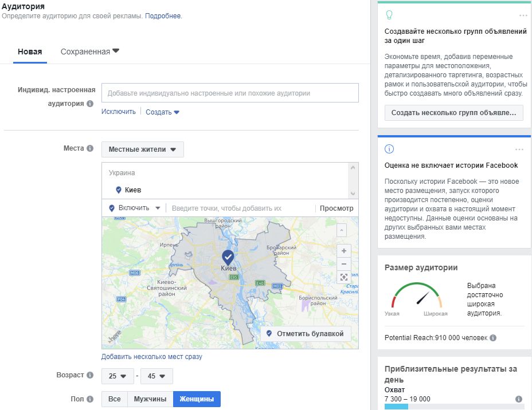Click Добавить несколько мест сразу
This screenshot has width=532, height=410.
coord(152,356)
